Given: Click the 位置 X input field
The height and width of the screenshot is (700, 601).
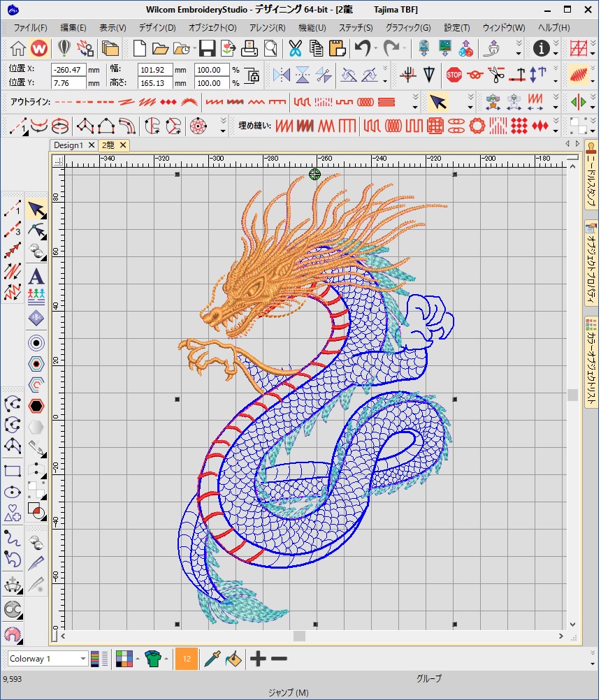Looking at the screenshot, I should pyautogui.click(x=68, y=70).
